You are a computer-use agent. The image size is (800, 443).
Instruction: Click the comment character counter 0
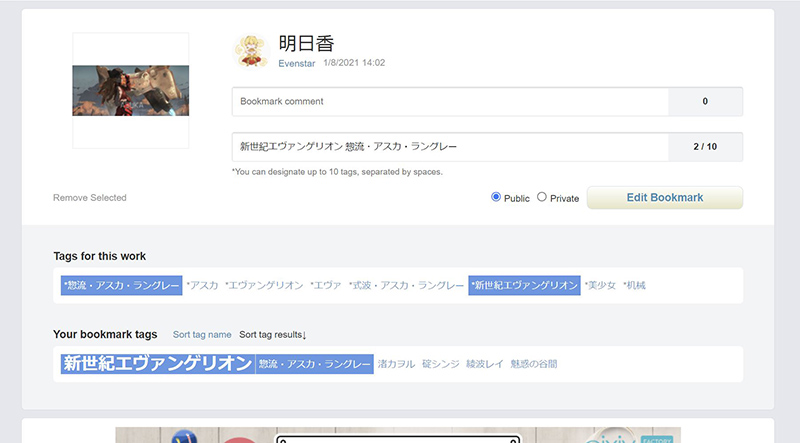(x=705, y=102)
